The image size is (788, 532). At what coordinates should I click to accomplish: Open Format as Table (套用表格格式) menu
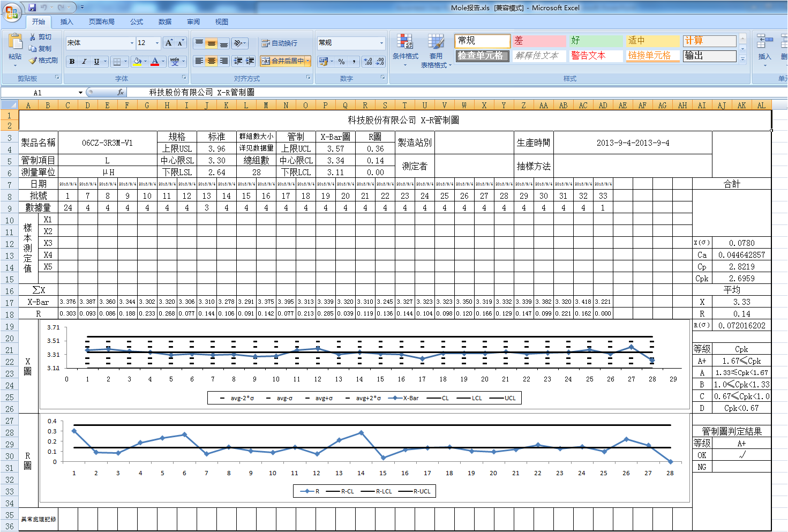click(x=436, y=50)
